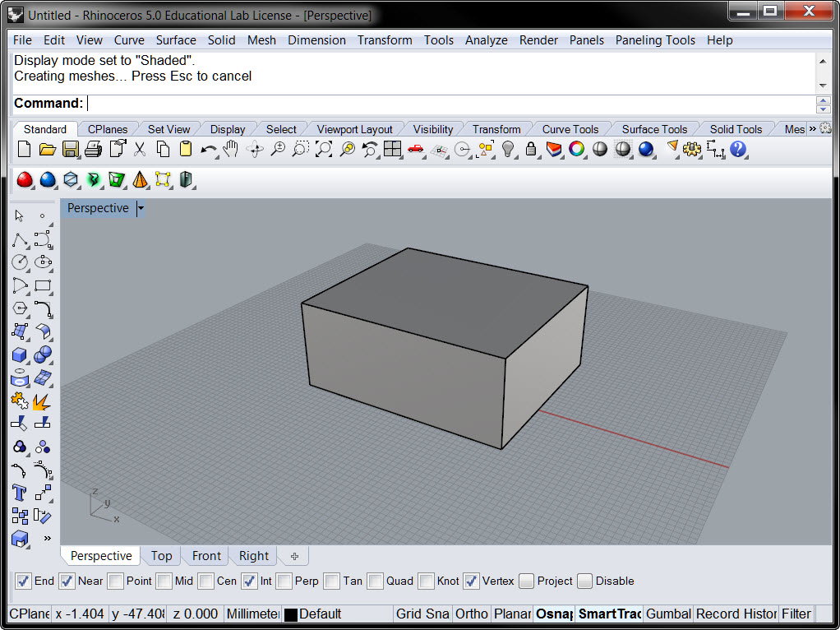Click the Print icon

click(93, 149)
